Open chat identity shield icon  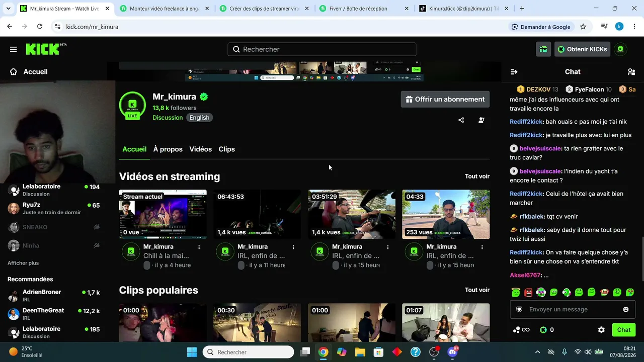coord(519,309)
